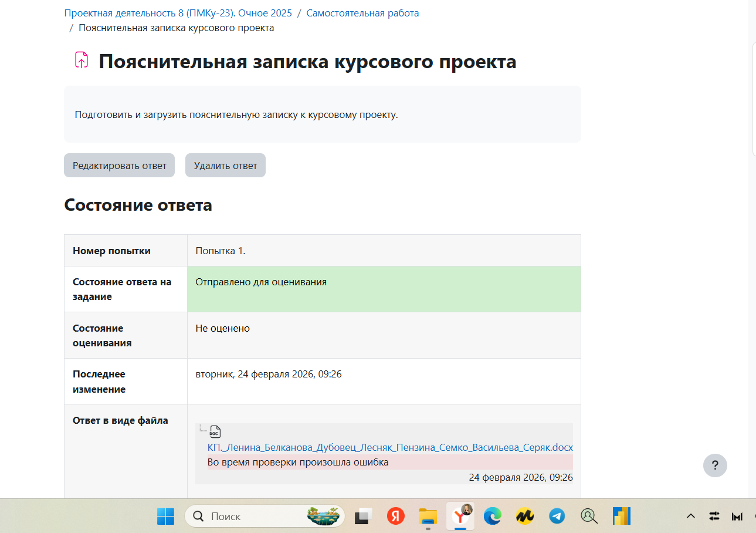756x533 pixels.
Task: Open Power BI from the taskbar
Action: (621, 516)
